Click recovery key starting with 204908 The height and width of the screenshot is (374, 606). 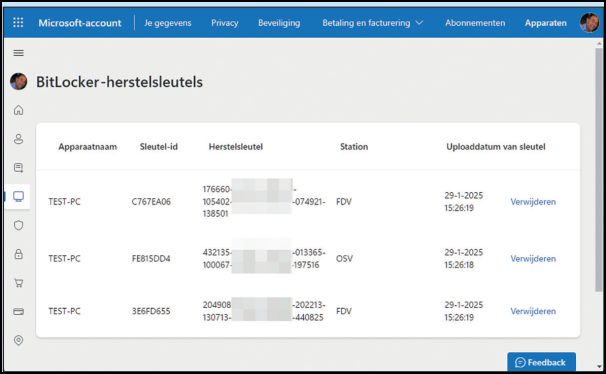[264, 311]
